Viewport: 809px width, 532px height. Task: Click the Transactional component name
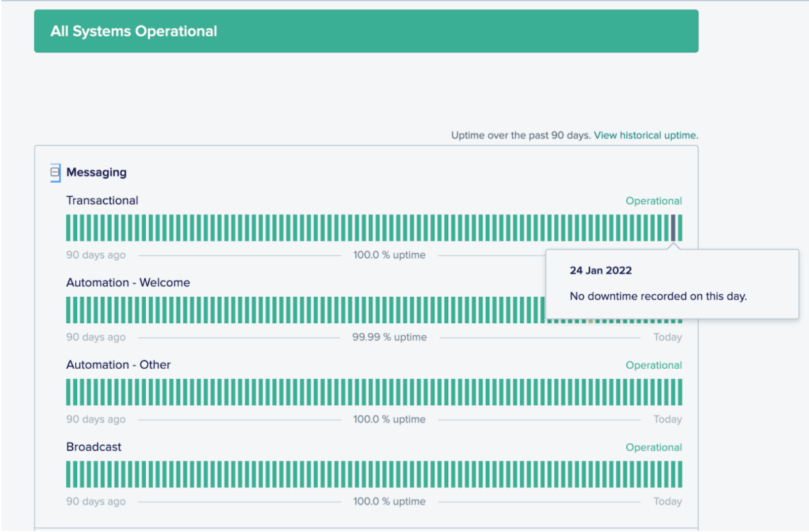coord(102,200)
